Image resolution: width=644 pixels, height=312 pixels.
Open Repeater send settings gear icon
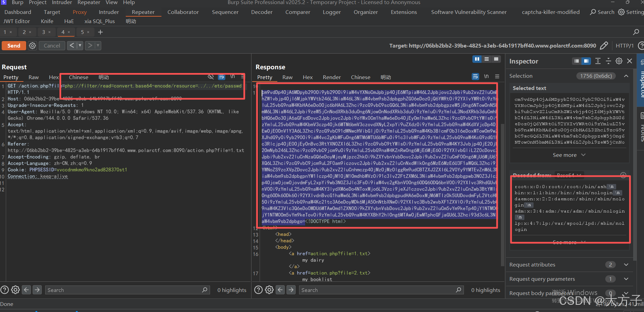[x=32, y=45]
